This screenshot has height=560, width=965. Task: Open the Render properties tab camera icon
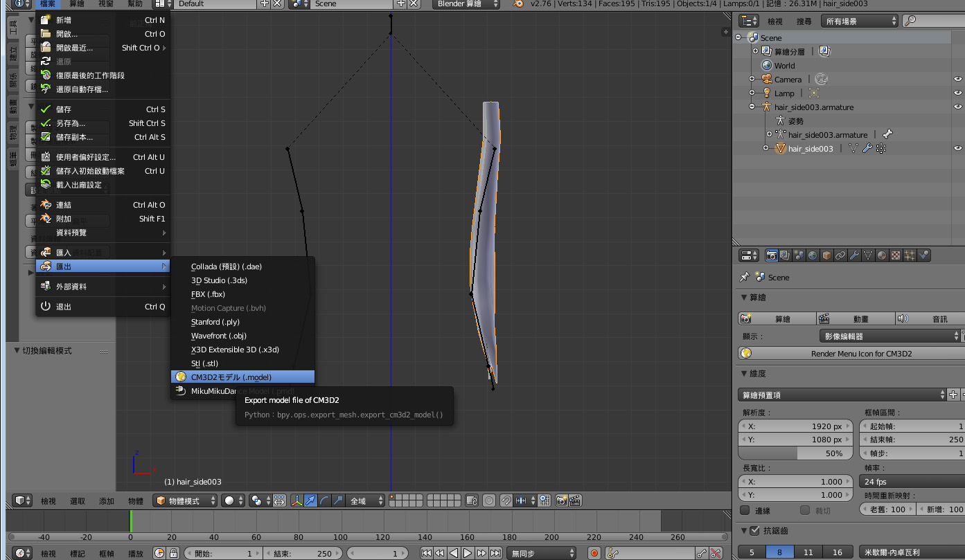coord(771,255)
